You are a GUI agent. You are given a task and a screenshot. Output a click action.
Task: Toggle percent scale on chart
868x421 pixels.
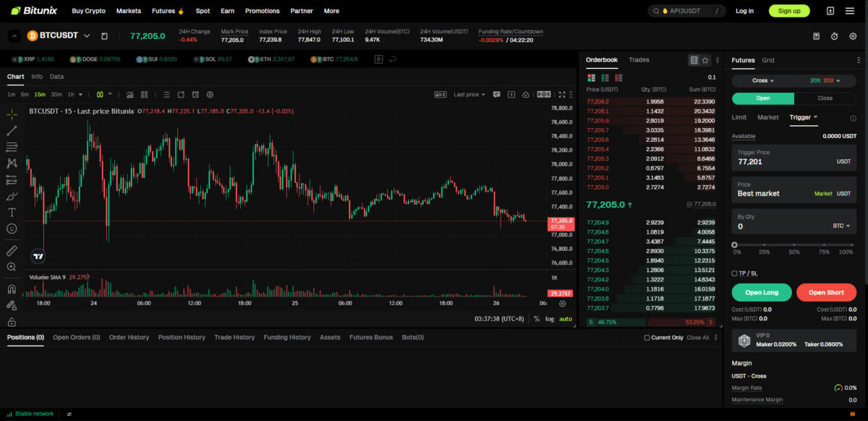(x=537, y=318)
